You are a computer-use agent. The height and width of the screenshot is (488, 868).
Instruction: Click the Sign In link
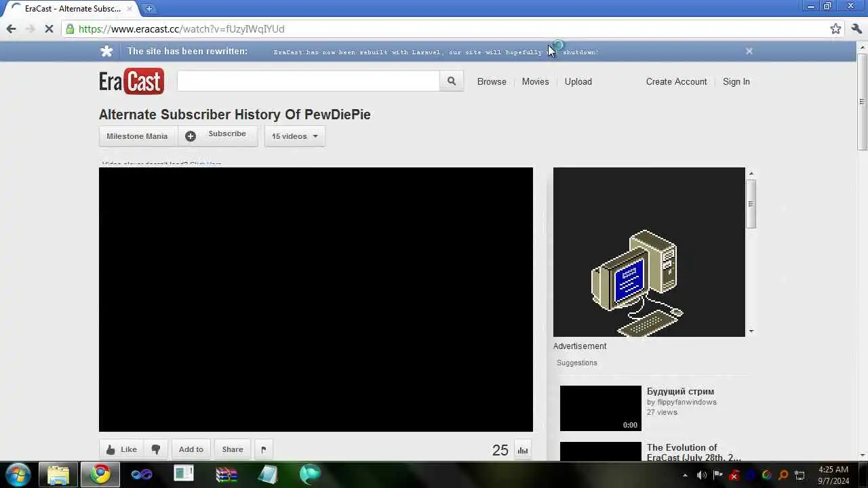[736, 81]
